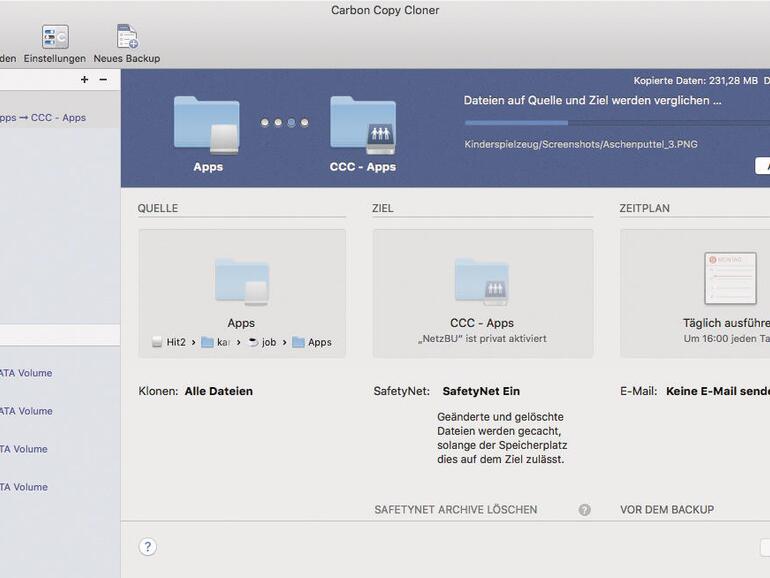This screenshot has width=770, height=578.
Task: Click the Dateien auf Quelle und Ziel status text
Action: [x=593, y=101]
